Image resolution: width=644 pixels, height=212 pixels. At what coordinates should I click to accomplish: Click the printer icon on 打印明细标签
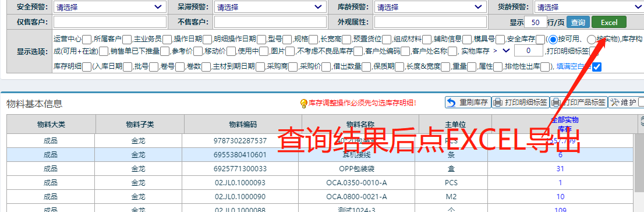pos(498,103)
